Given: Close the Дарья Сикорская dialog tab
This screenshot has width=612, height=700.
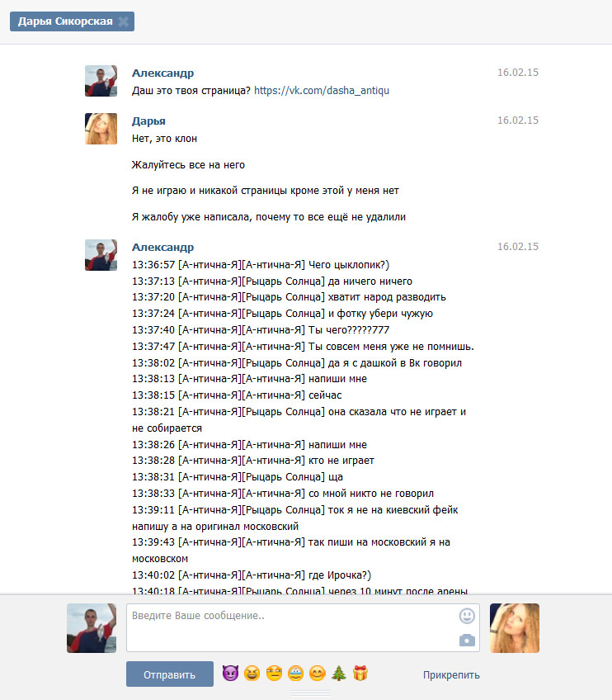Looking at the screenshot, I should pyautogui.click(x=124, y=21).
